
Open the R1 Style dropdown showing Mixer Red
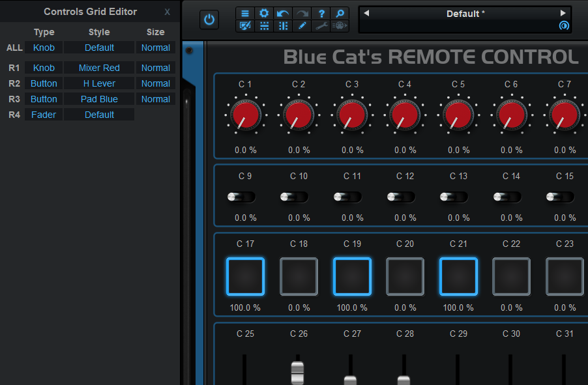click(99, 68)
